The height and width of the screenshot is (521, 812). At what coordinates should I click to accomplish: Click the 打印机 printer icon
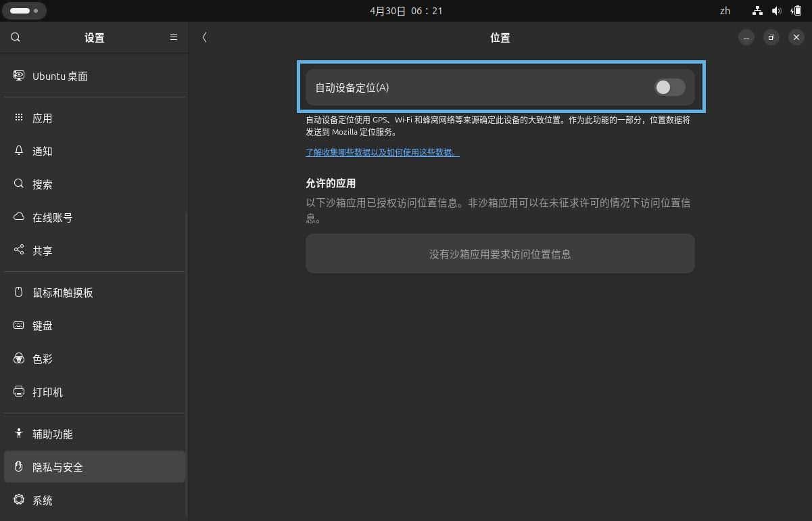pyautogui.click(x=19, y=392)
